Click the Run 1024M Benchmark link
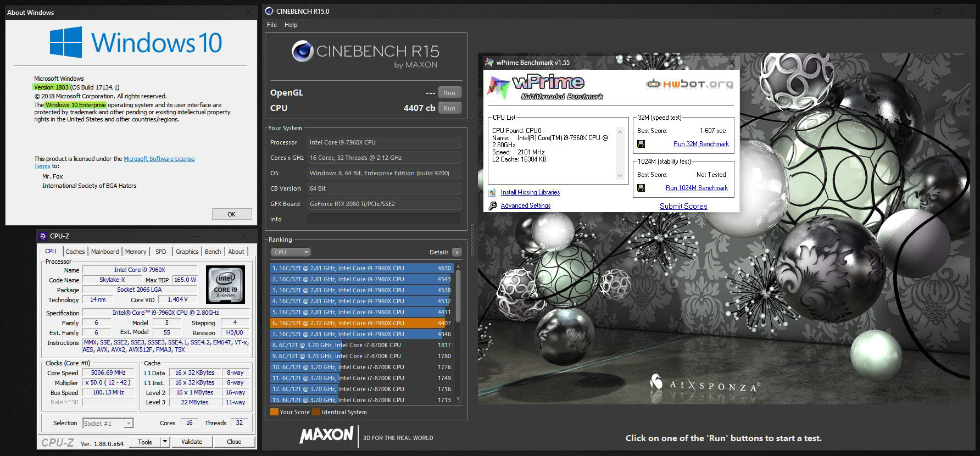 click(697, 188)
